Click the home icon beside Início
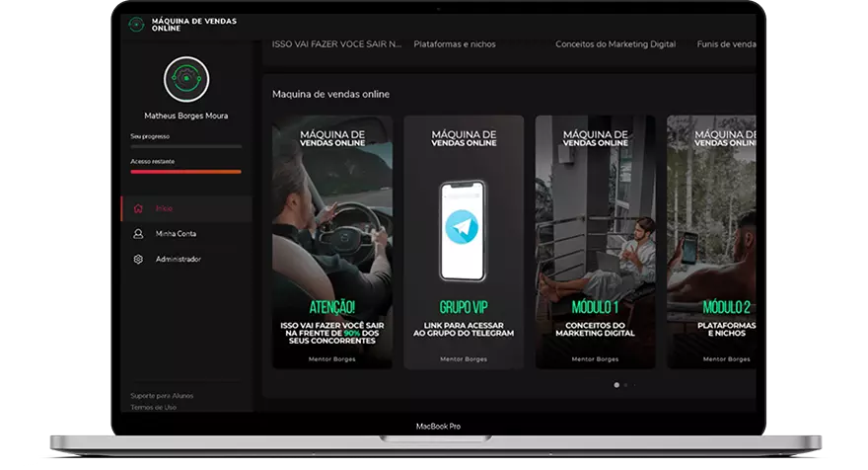The image size is (868, 470). pos(138,208)
